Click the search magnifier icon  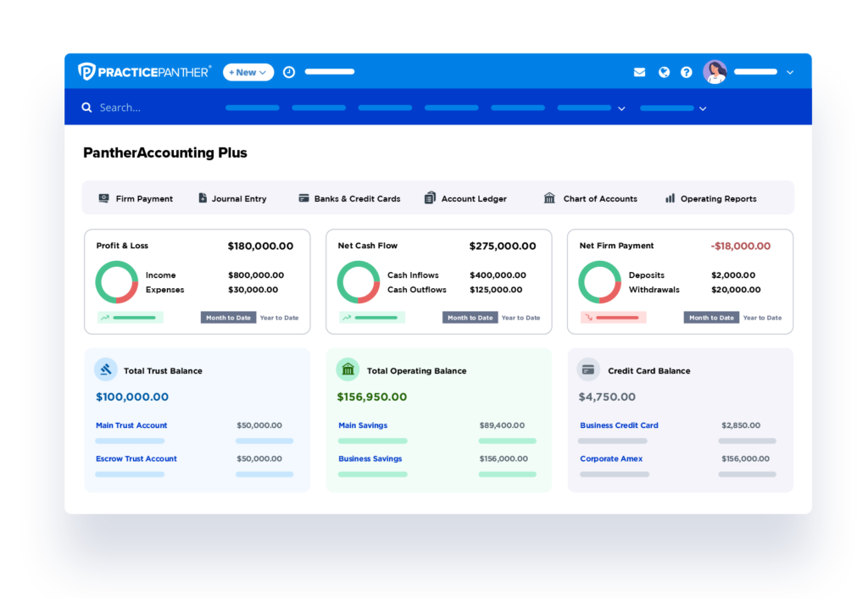pos(86,108)
